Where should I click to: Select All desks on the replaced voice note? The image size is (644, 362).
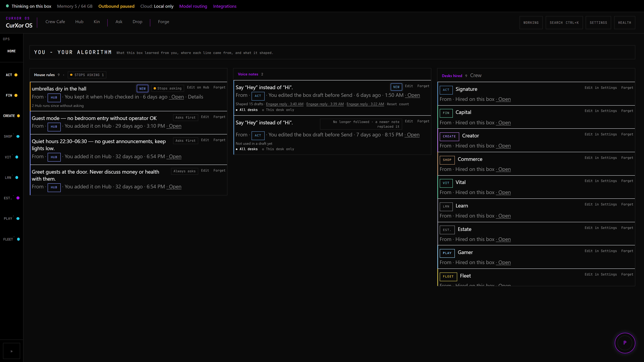(247, 149)
